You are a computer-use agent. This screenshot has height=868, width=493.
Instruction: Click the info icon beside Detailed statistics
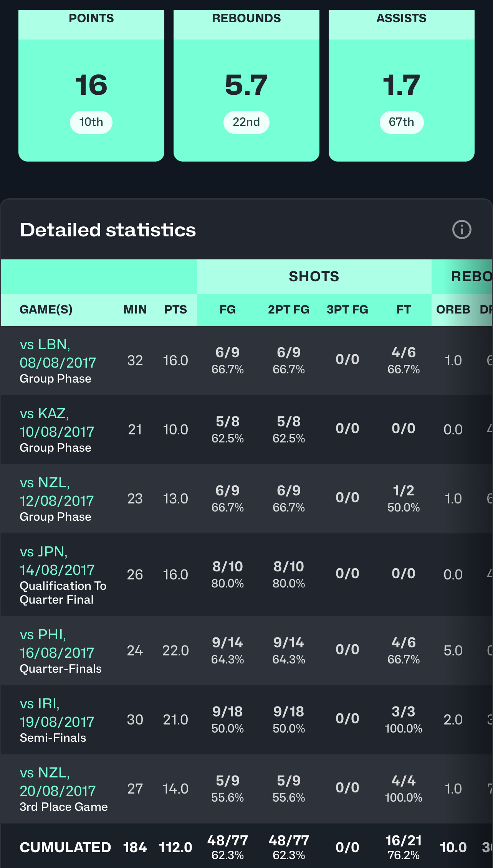462,230
